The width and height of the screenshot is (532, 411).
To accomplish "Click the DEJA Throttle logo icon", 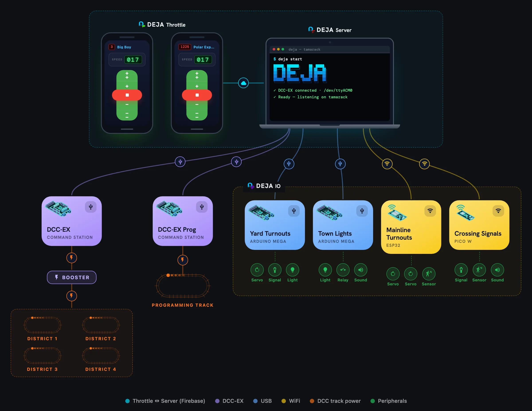I will click(142, 24).
